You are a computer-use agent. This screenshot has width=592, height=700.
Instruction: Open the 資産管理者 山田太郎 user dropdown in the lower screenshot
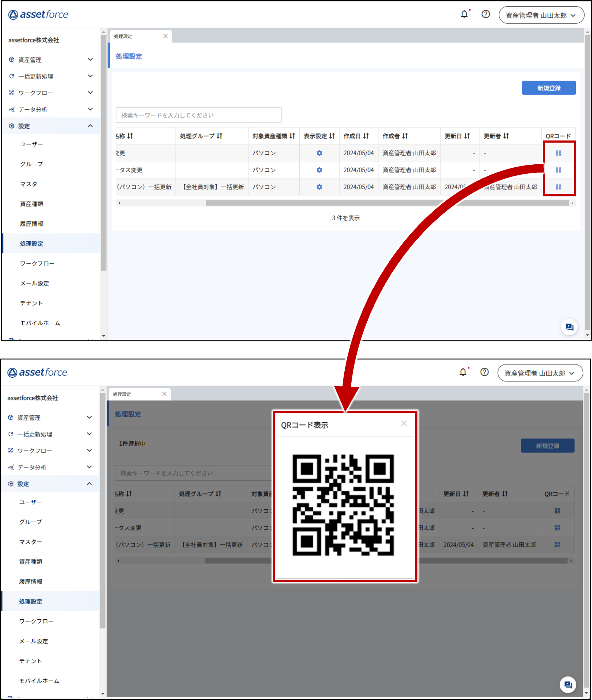coord(540,373)
